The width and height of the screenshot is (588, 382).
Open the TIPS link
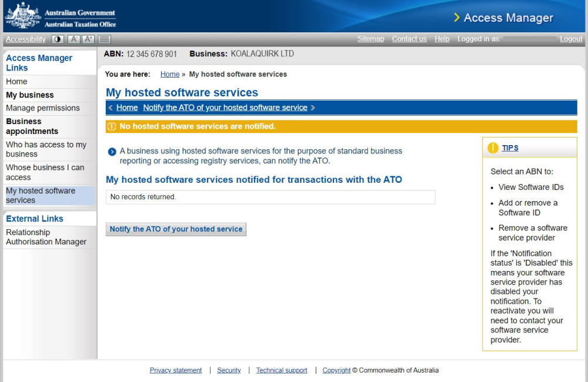tap(510, 148)
